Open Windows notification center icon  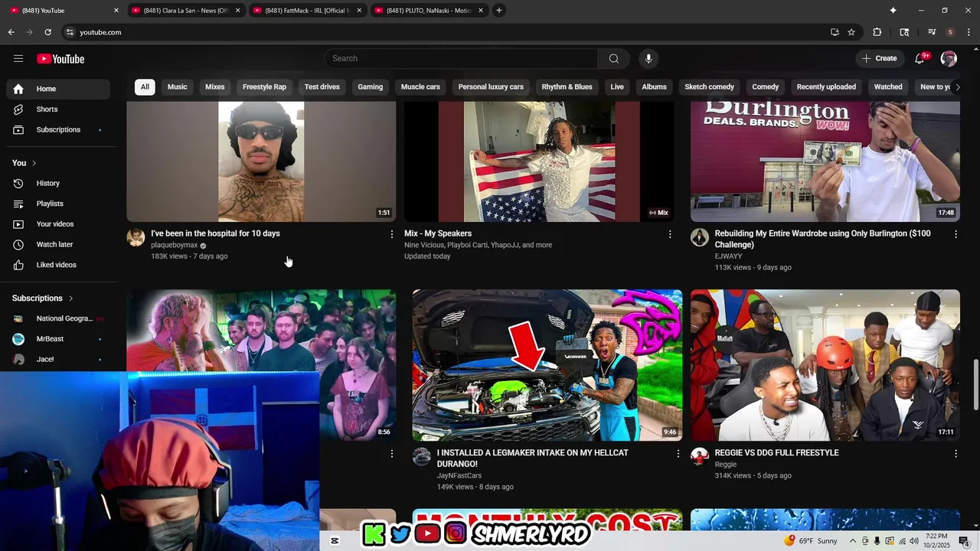coord(964,541)
